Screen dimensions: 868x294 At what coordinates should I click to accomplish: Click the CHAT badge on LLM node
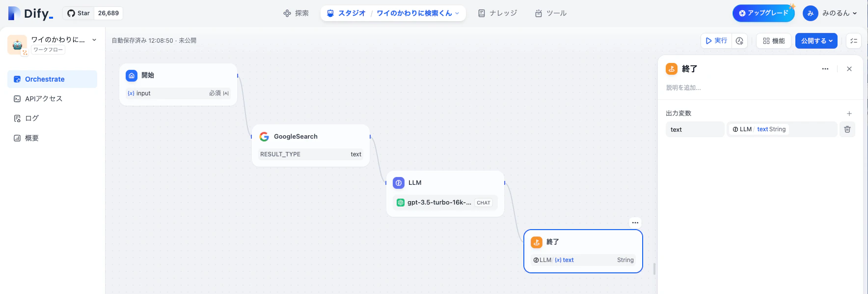tap(484, 203)
